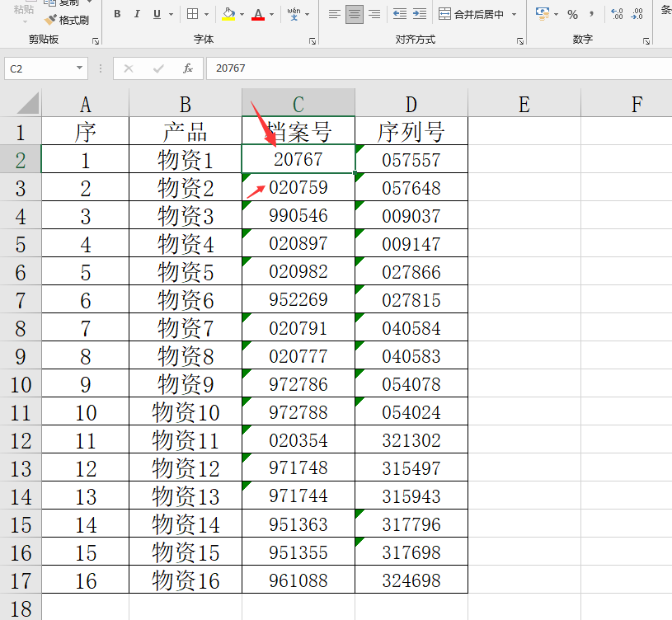Apply red font color
672x620 pixels.
click(258, 14)
